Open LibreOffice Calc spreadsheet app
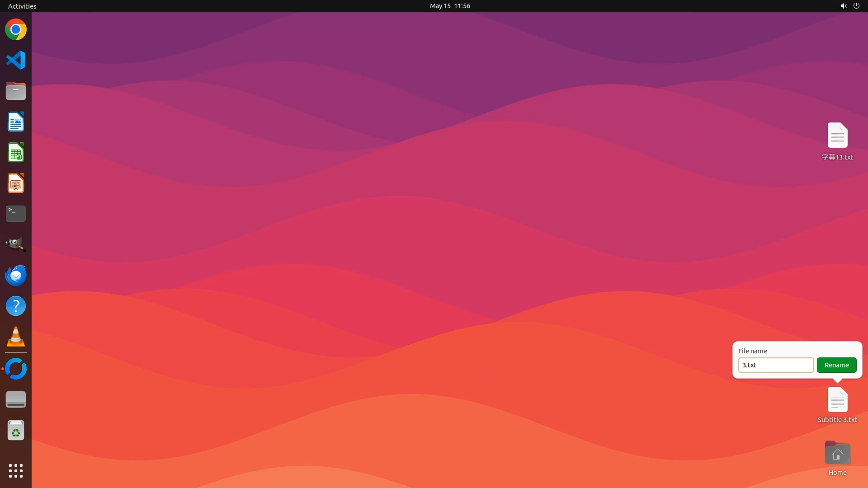Screen dimensions: 868x488 (x=16, y=153)
